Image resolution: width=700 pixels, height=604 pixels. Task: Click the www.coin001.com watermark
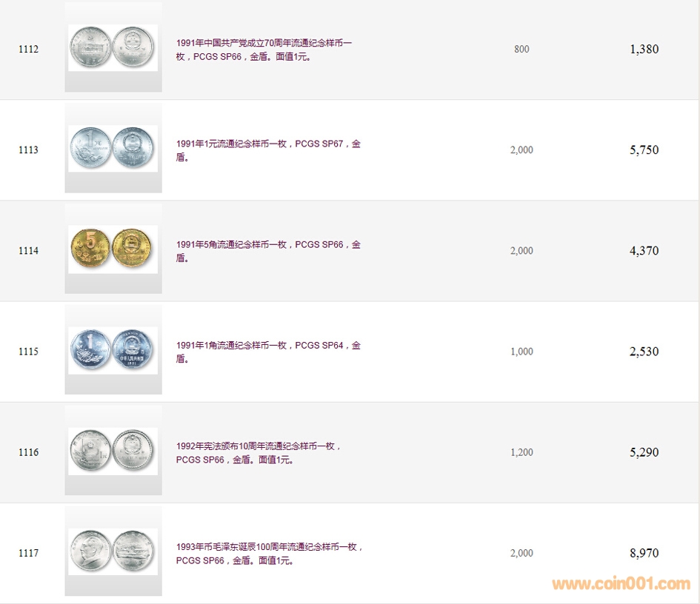621,583
